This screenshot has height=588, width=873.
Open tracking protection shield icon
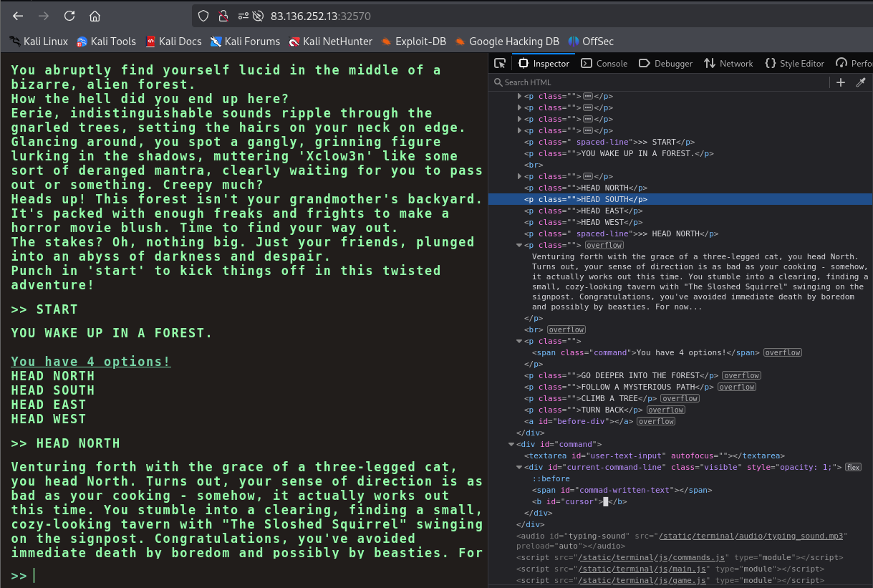203,16
